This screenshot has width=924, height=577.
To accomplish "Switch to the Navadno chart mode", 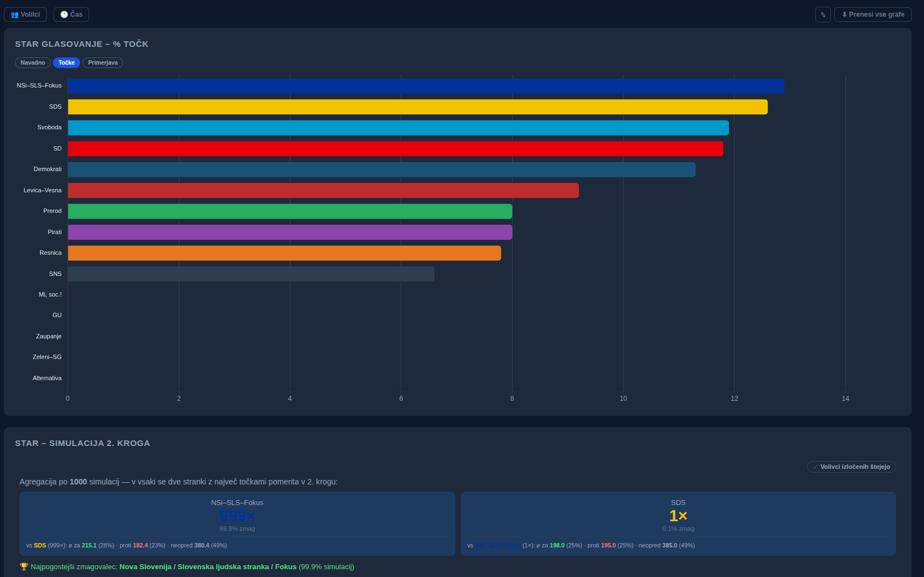I will coord(33,62).
